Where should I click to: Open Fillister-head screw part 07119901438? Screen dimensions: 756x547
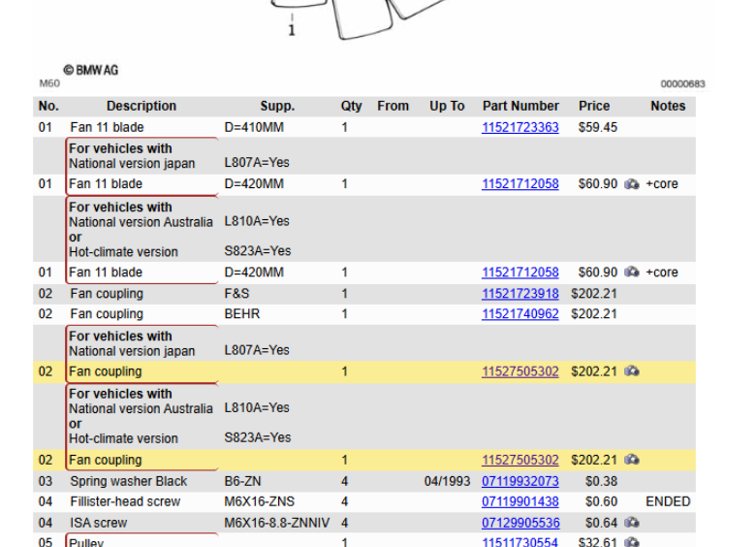click(x=520, y=501)
